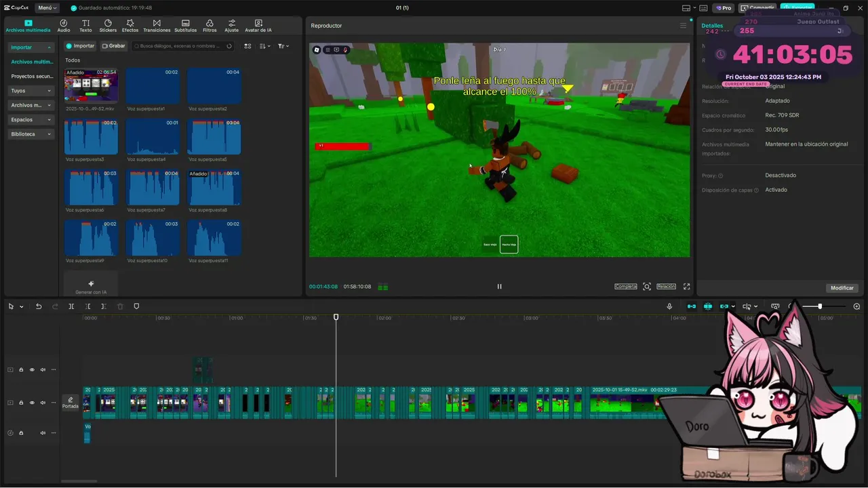Hide the main video track

point(32,403)
